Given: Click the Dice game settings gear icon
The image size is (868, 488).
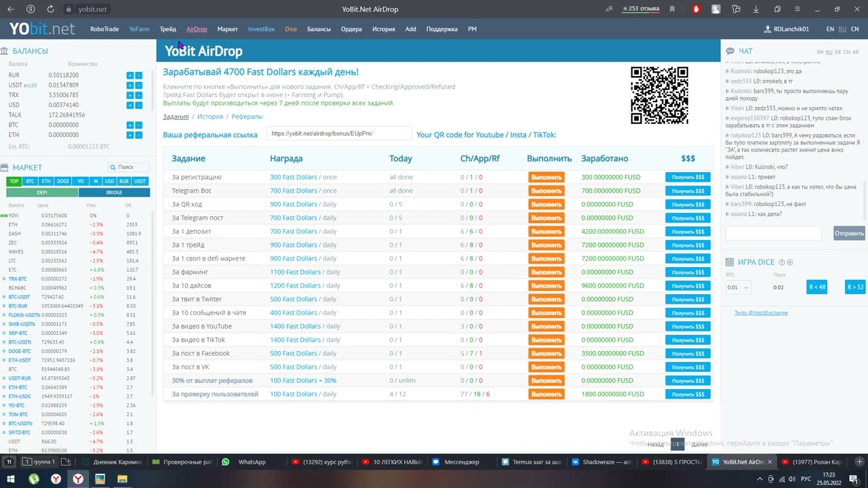Looking at the screenshot, I should (x=789, y=262).
